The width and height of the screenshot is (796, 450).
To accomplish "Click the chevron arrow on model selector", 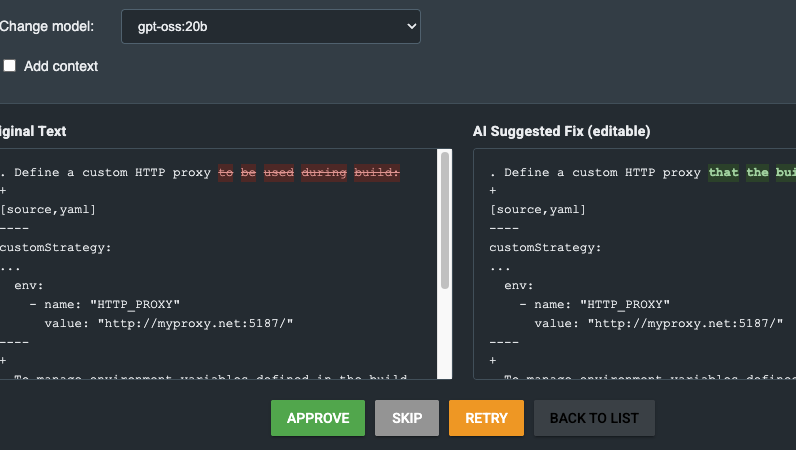I will (410, 27).
